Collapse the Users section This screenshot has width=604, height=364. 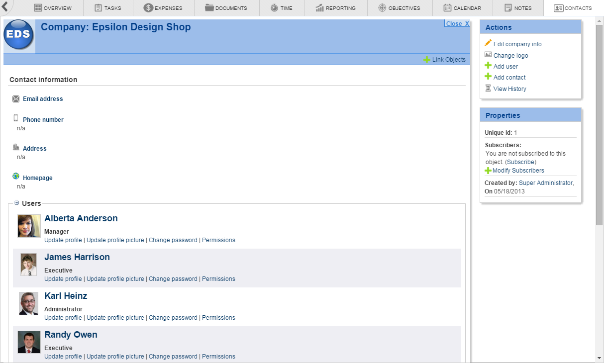(x=16, y=203)
